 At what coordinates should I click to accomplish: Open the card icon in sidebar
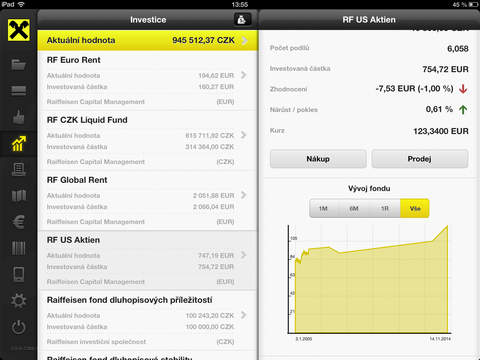tap(18, 90)
